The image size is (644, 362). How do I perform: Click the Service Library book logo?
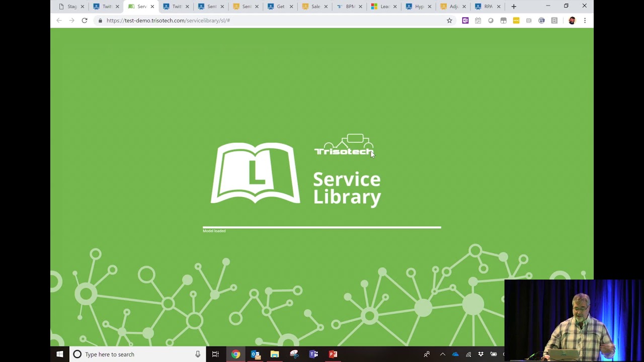point(255,173)
